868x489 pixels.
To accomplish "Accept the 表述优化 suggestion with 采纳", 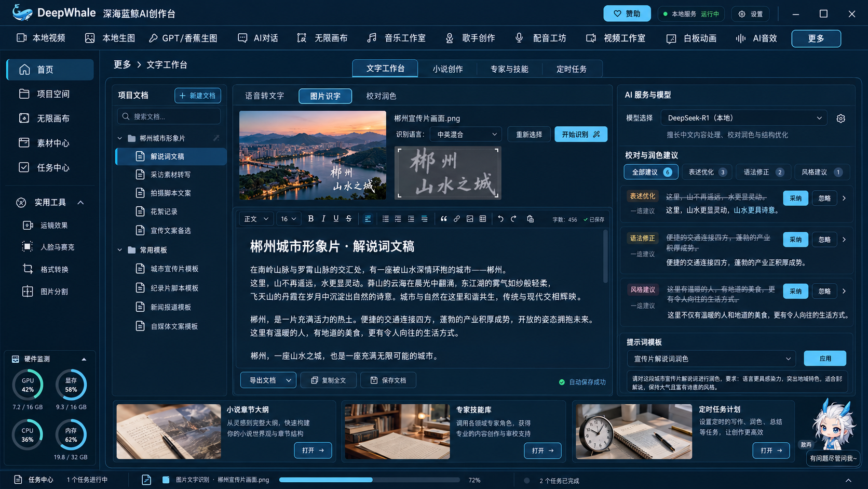I will (x=795, y=198).
